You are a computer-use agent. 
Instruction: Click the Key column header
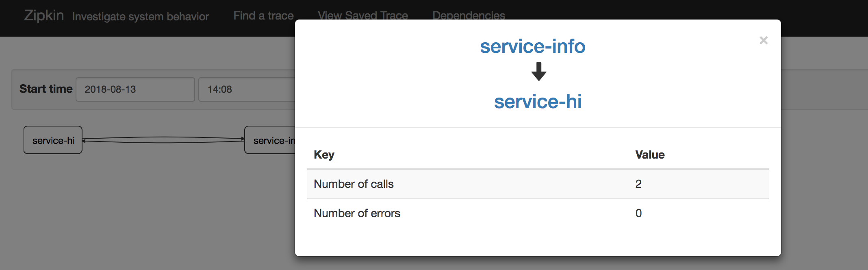tap(324, 155)
